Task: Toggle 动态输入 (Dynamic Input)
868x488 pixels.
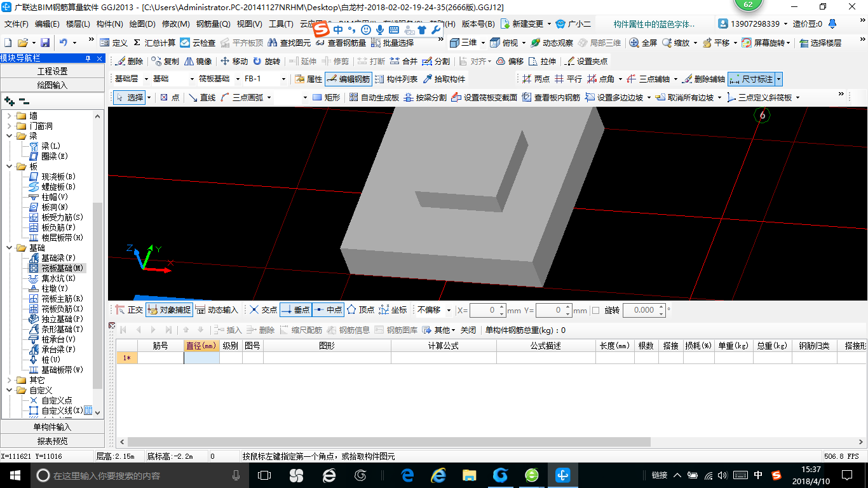Action: (x=217, y=310)
